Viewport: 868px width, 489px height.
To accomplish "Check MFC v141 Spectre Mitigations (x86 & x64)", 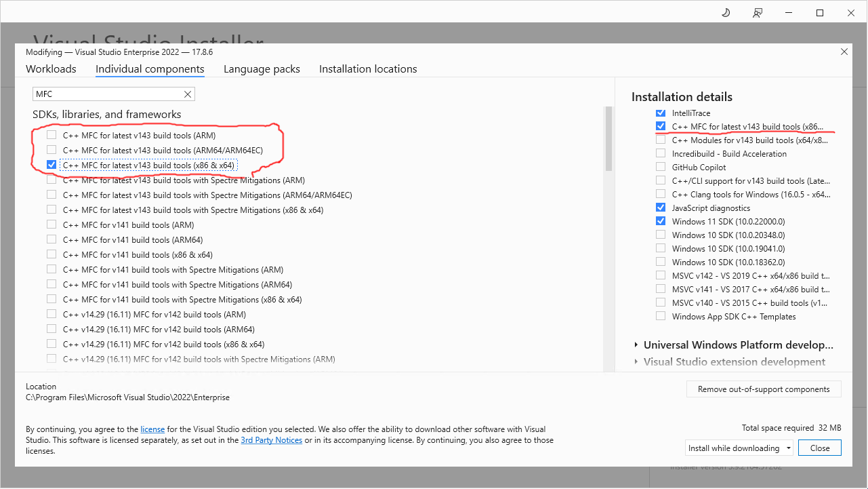I will coord(51,300).
